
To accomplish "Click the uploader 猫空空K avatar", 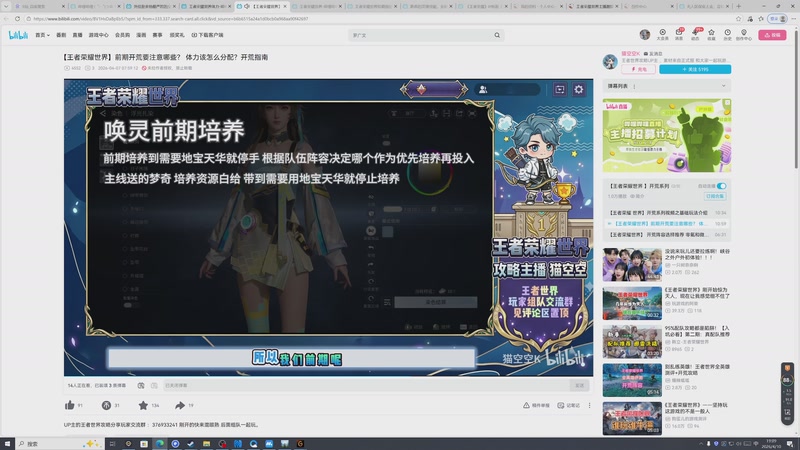I will (x=610, y=62).
